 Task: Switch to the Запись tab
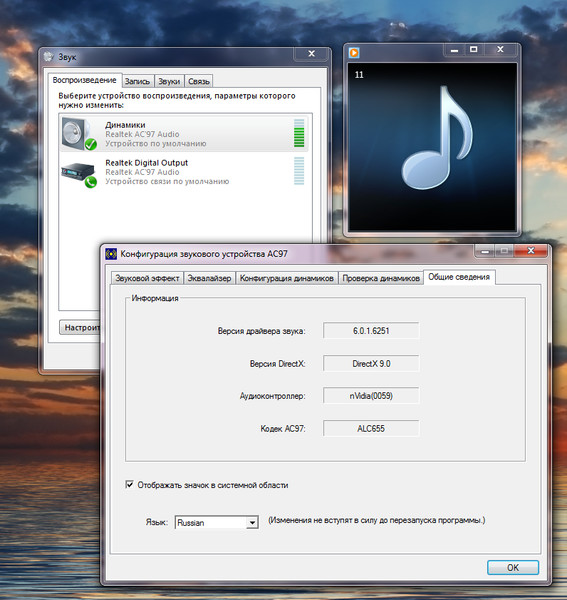pyautogui.click(x=137, y=81)
